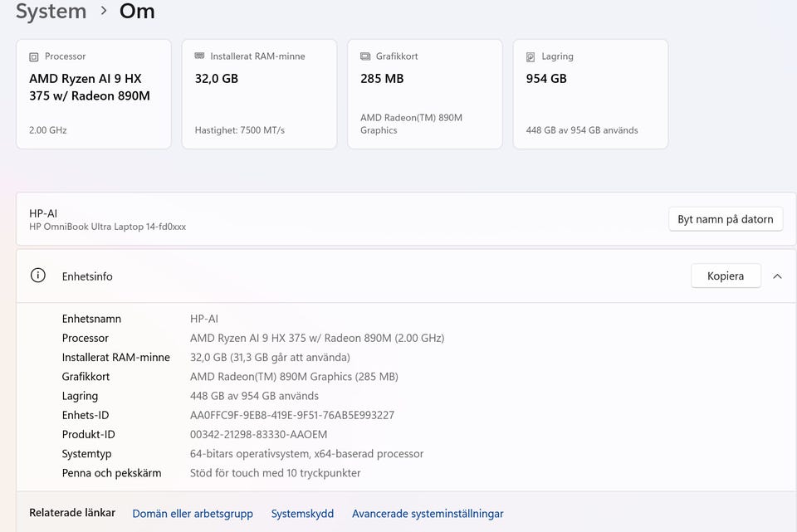Click the Enhets-ID row label
The height and width of the screenshot is (532, 797).
(x=86, y=415)
